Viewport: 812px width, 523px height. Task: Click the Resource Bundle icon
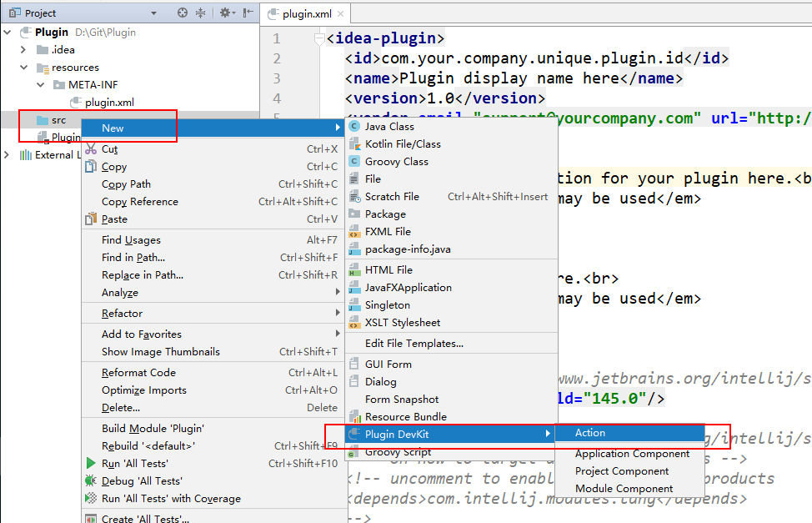pyautogui.click(x=355, y=417)
